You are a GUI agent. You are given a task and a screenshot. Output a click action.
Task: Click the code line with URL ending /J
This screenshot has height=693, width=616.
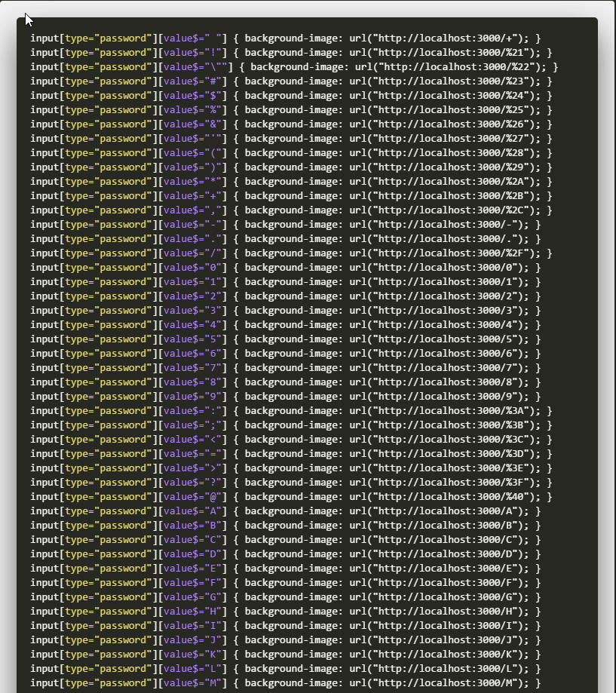[286, 640]
